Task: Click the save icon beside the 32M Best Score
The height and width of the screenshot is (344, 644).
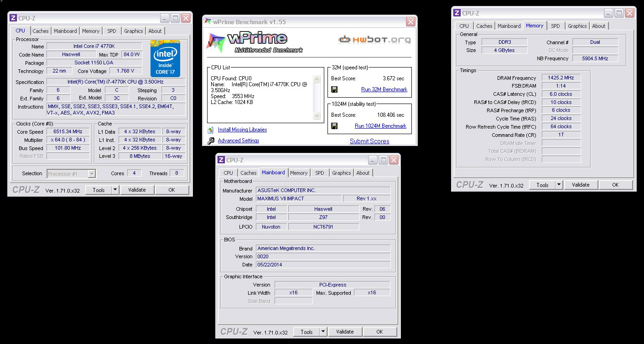Action: click(x=334, y=89)
